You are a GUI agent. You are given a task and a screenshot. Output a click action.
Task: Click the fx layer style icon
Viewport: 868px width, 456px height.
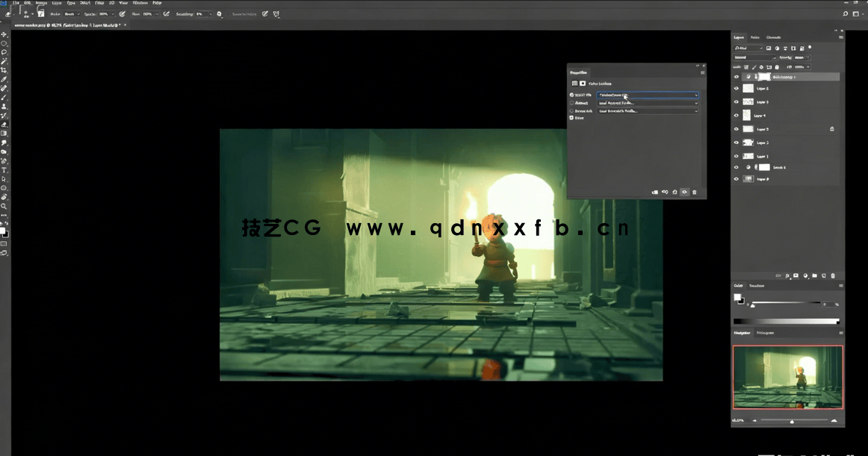tap(787, 276)
